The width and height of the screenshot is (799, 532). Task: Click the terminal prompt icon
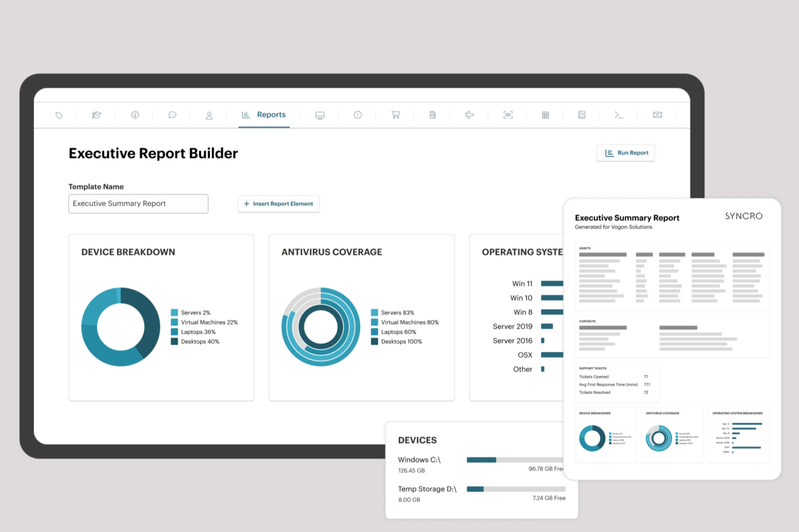click(619, 115)
